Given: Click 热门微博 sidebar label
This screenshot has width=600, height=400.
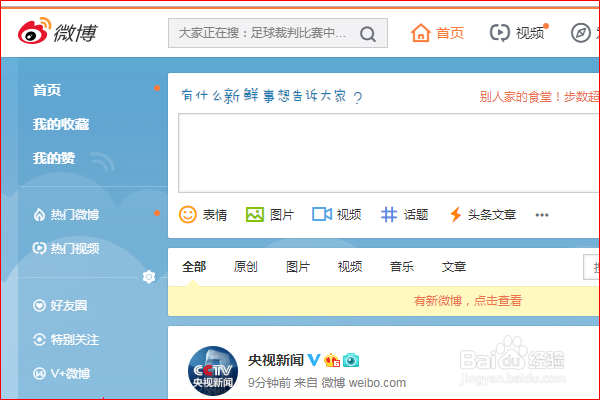Looking at the screenshot, I should point(75,215).
